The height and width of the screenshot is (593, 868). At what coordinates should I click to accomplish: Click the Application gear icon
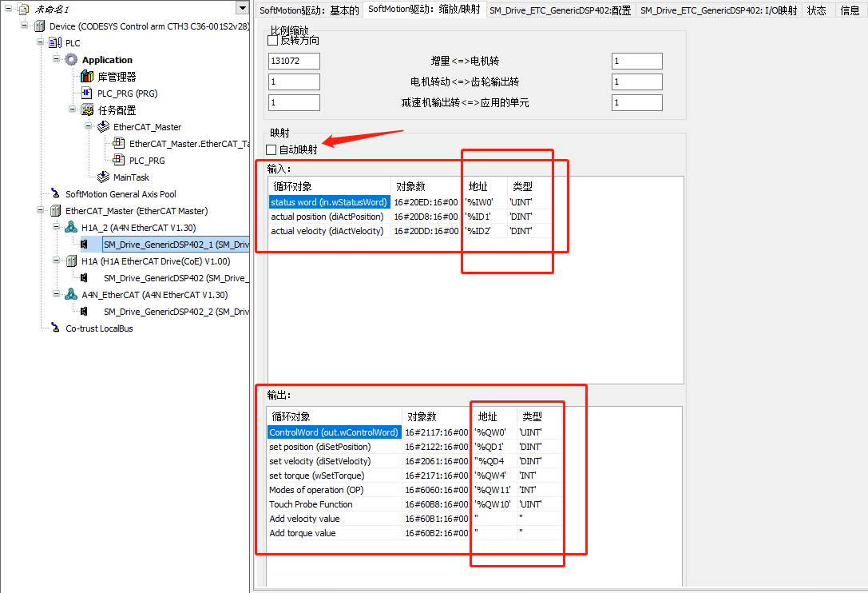point(71,59)
